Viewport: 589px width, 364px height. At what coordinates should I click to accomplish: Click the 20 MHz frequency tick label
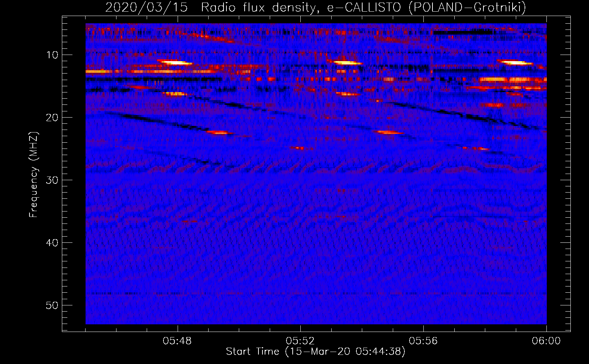pyautogui.click(x=52, y=118)
